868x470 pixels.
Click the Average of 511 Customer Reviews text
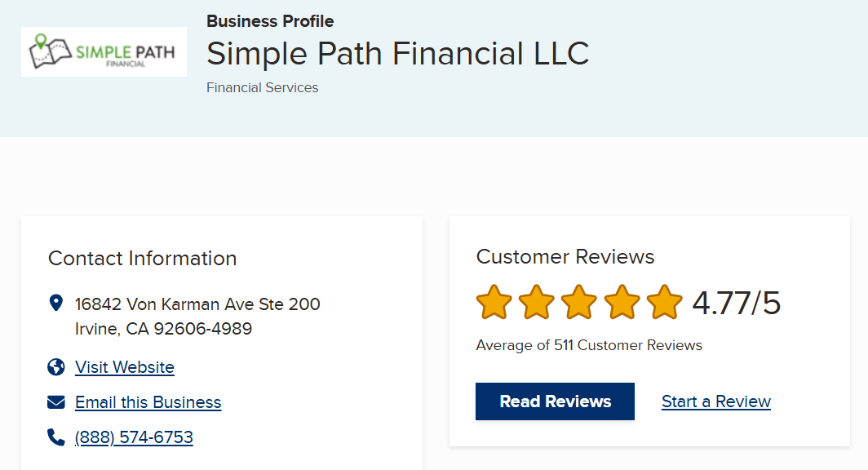(x=588, y=345)
